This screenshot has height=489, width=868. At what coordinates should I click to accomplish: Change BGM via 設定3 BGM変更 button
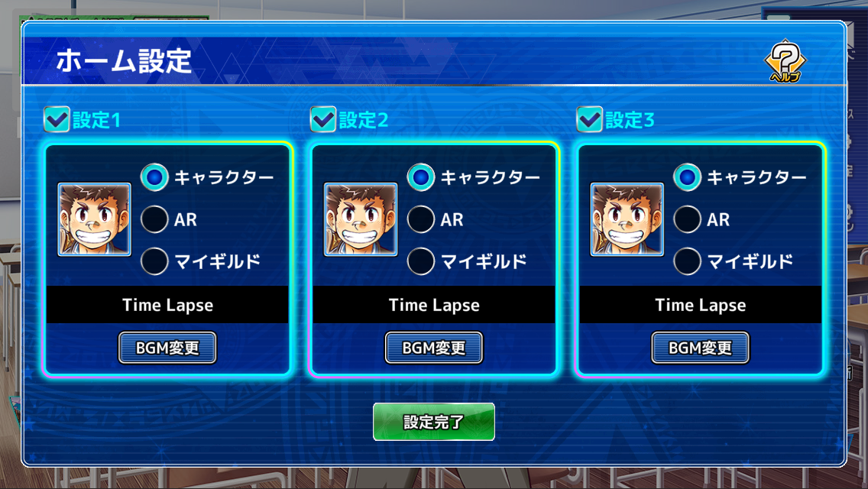coord(700,348)
